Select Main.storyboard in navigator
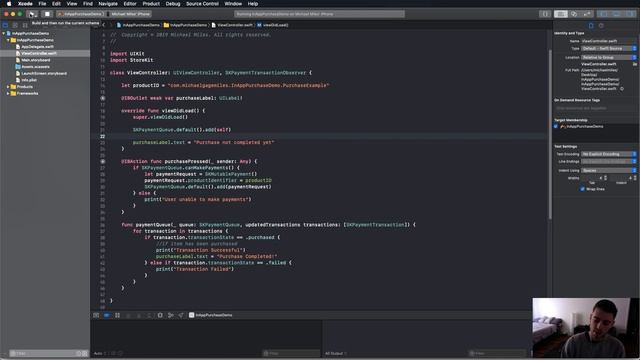The height and width of the screenshot is (360, 640). click(36, 60)
